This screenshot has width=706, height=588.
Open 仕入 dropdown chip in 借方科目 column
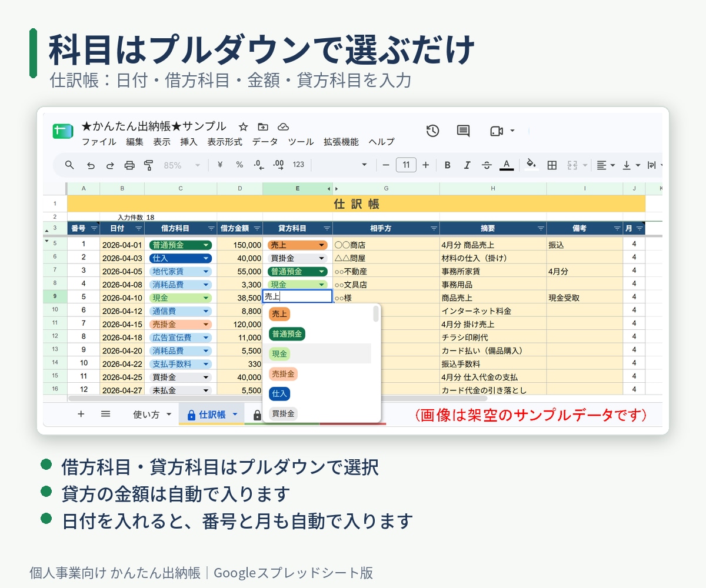180,258
